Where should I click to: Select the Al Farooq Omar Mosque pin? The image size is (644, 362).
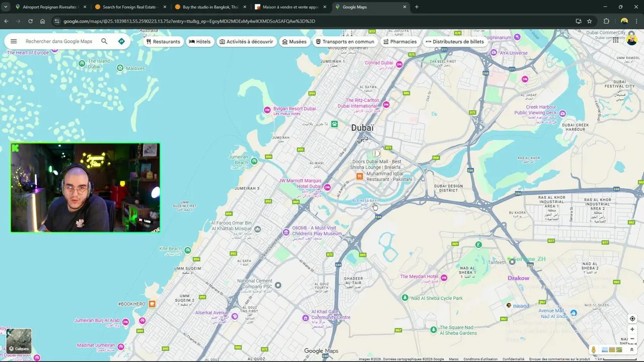click(258, 229)
